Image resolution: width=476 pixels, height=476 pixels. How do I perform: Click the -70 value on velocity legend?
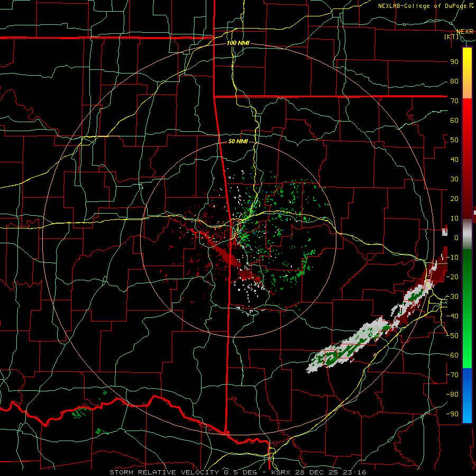click(452, 375)
